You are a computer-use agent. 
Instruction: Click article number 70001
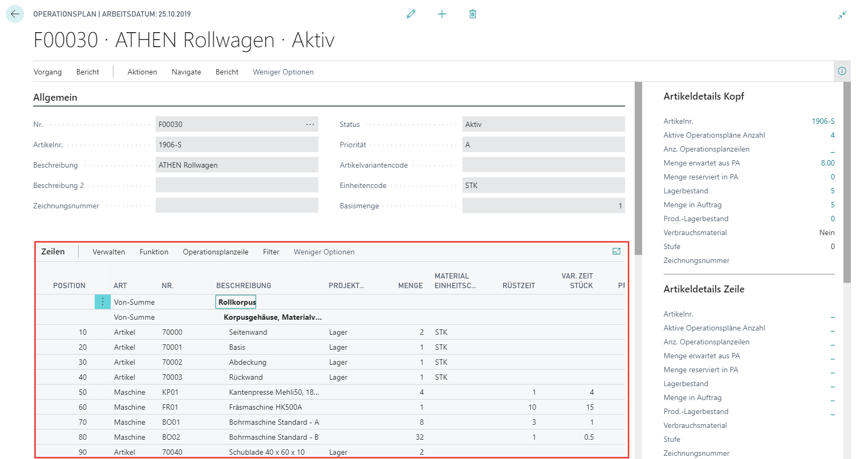(x=172, y=347)
